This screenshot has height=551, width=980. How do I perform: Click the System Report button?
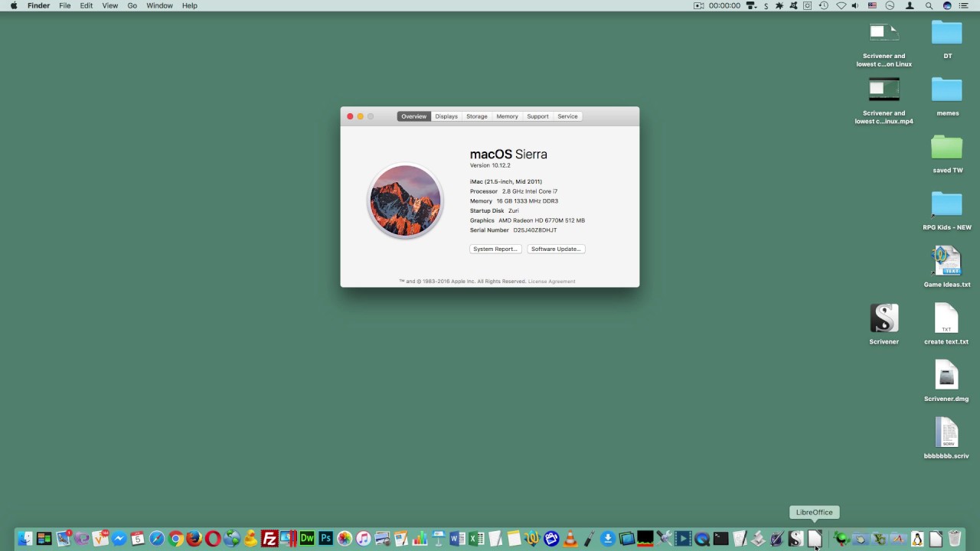click(x=495, y=249)
